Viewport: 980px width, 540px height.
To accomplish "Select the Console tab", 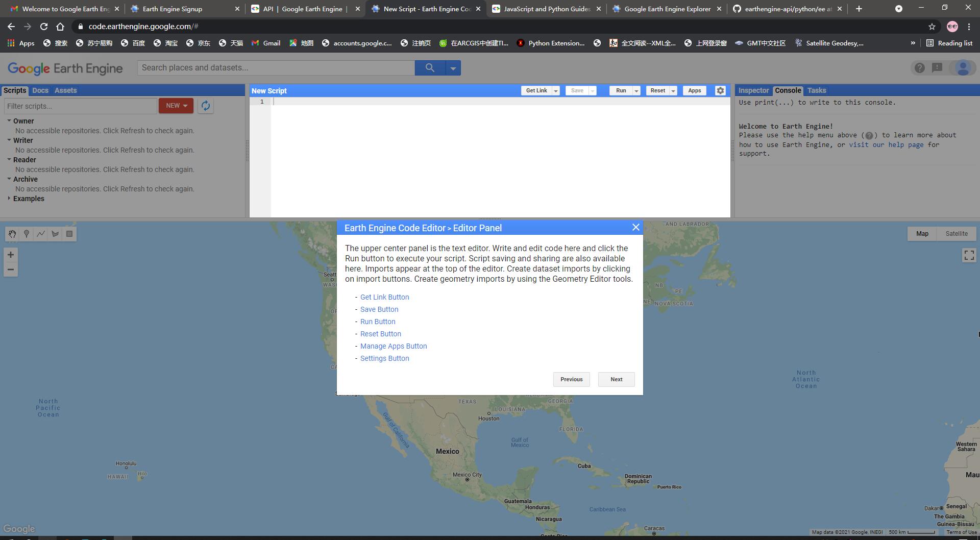I will 788,90.
